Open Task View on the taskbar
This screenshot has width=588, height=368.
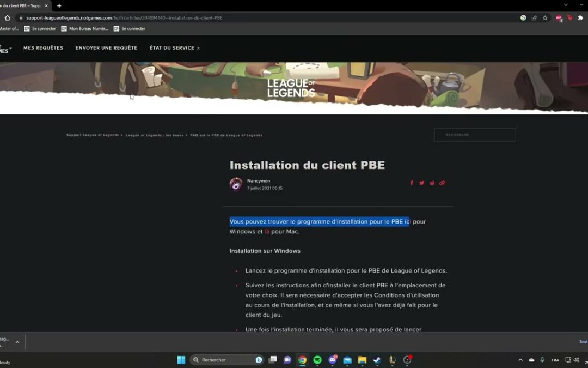(273, 360)
